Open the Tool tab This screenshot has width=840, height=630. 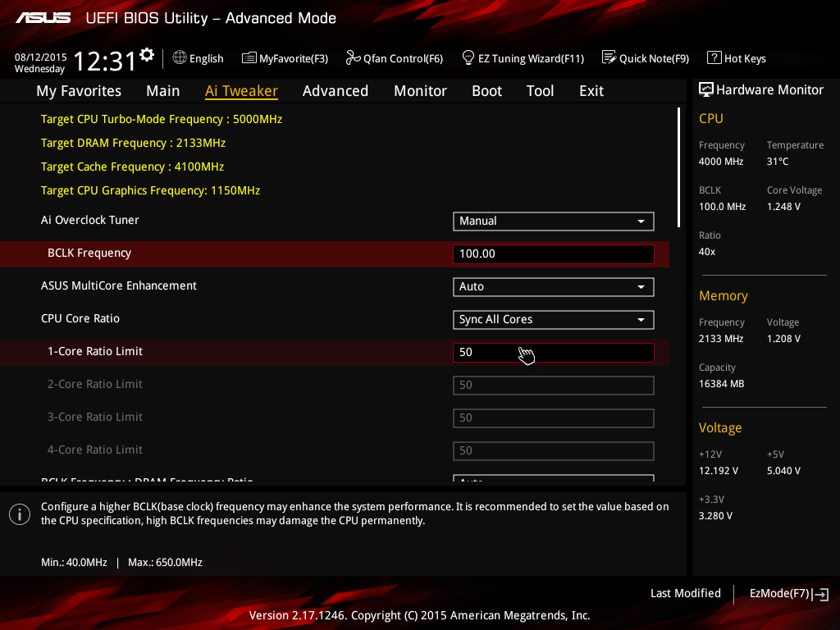tap(540, 91)
